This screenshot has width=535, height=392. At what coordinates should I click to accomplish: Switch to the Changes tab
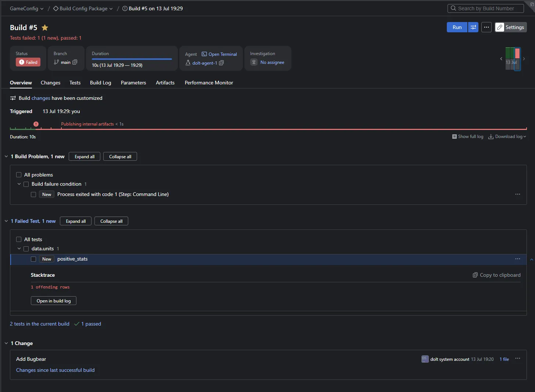click(50, 83)
